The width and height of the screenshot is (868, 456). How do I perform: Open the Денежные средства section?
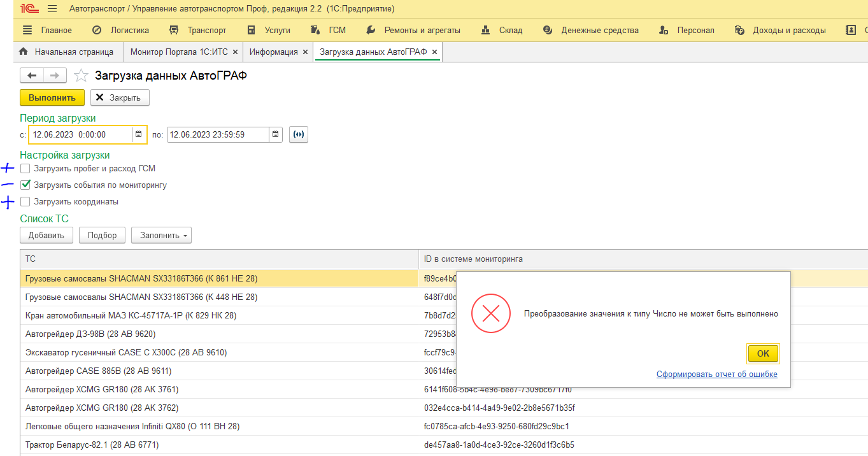click(590, 30)
